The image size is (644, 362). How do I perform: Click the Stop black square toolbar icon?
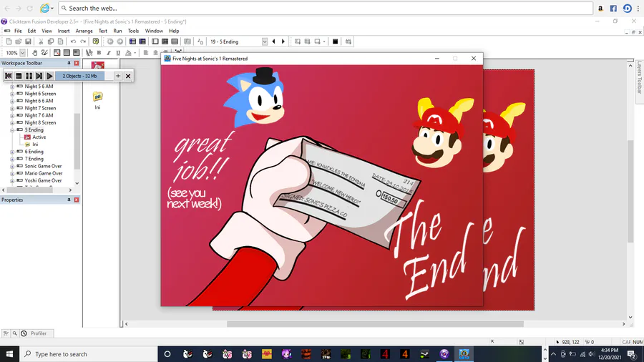click(335, 41)
